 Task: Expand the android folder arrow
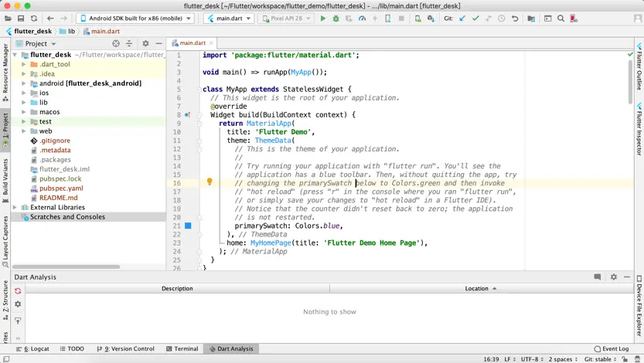coord(24,83)
